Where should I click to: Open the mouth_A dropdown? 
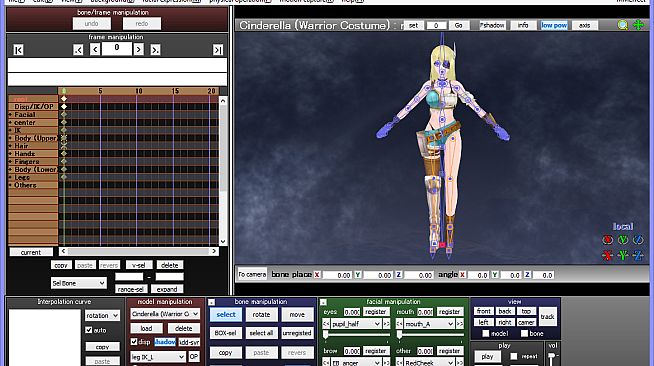tap(430, 323)
